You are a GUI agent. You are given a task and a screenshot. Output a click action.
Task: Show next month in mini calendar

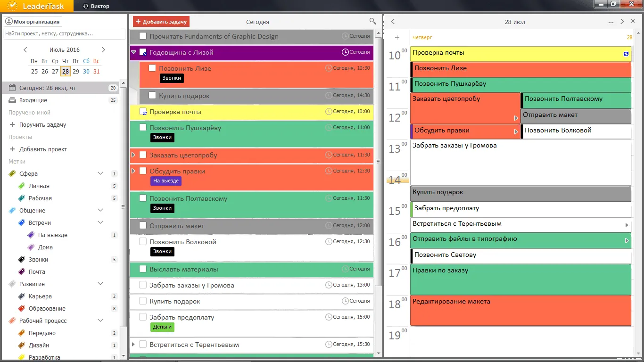click(103, 49)
